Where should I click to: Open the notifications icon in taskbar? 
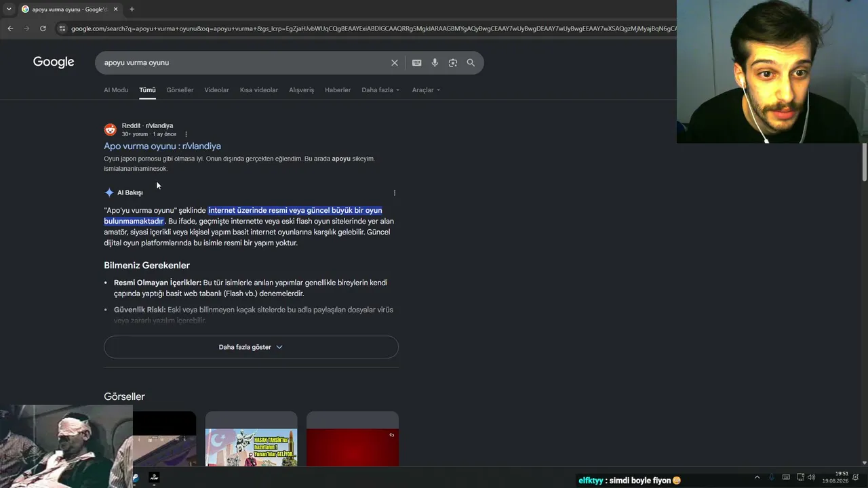point(856,477)
